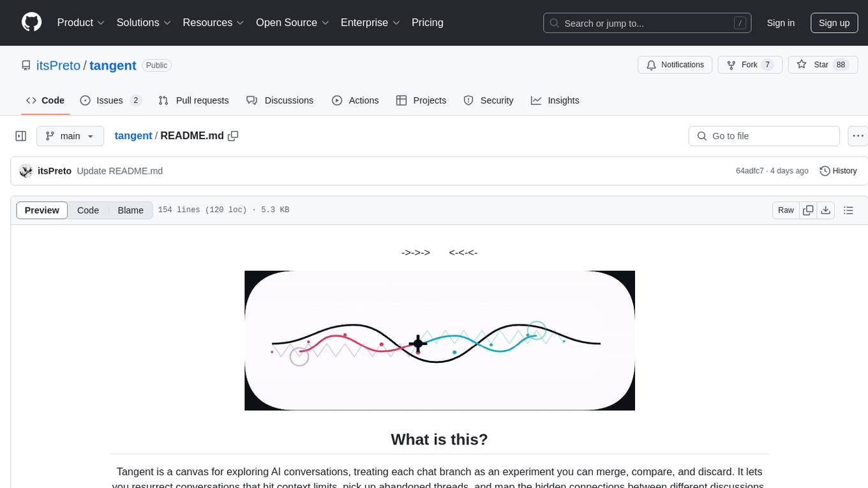
Task: Click the Go to file search box
Action: (764, 136)
